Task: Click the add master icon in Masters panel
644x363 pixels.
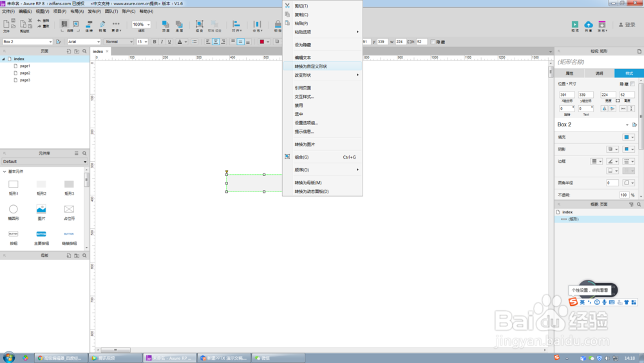Action: (69, 256)
